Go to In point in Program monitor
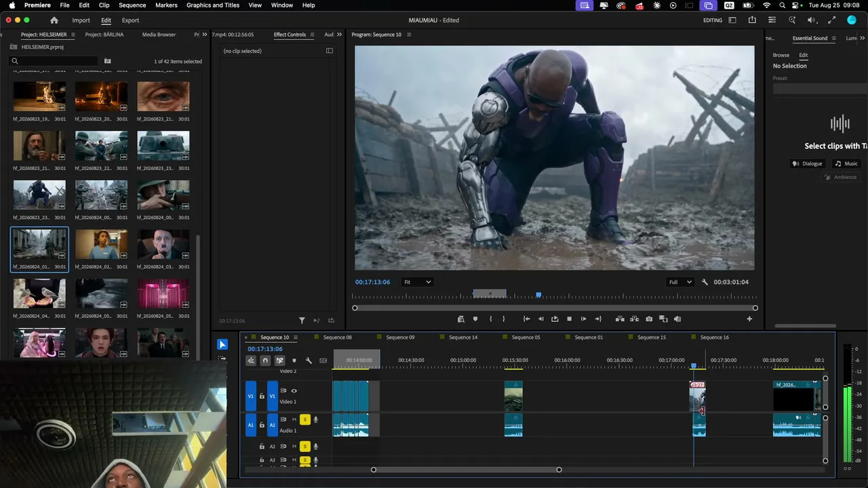 [526, 319]
